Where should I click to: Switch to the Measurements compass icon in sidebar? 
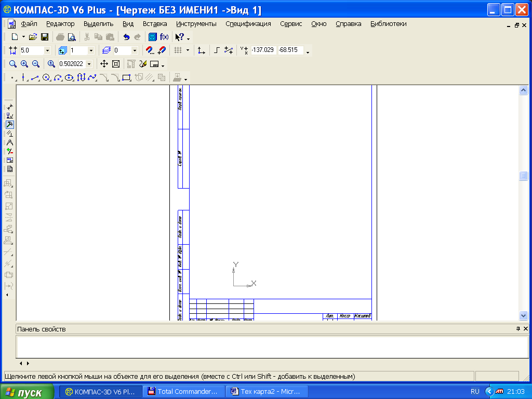tap(10, 142)
